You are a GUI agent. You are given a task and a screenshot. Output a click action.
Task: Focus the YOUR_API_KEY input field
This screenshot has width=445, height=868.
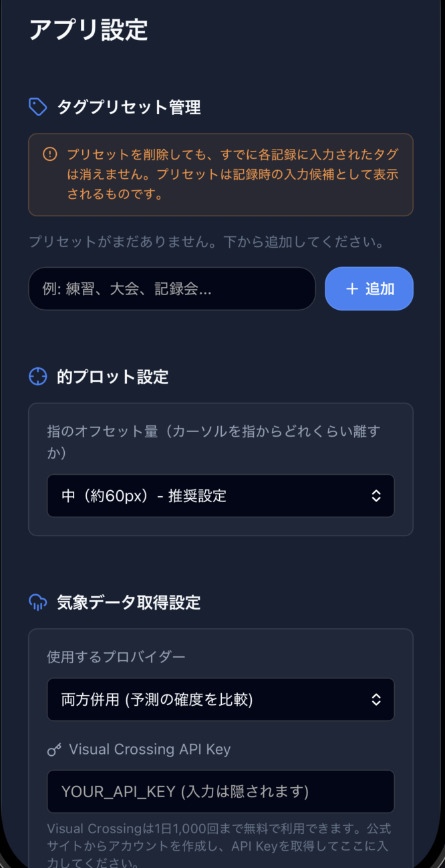click(220, 792)
